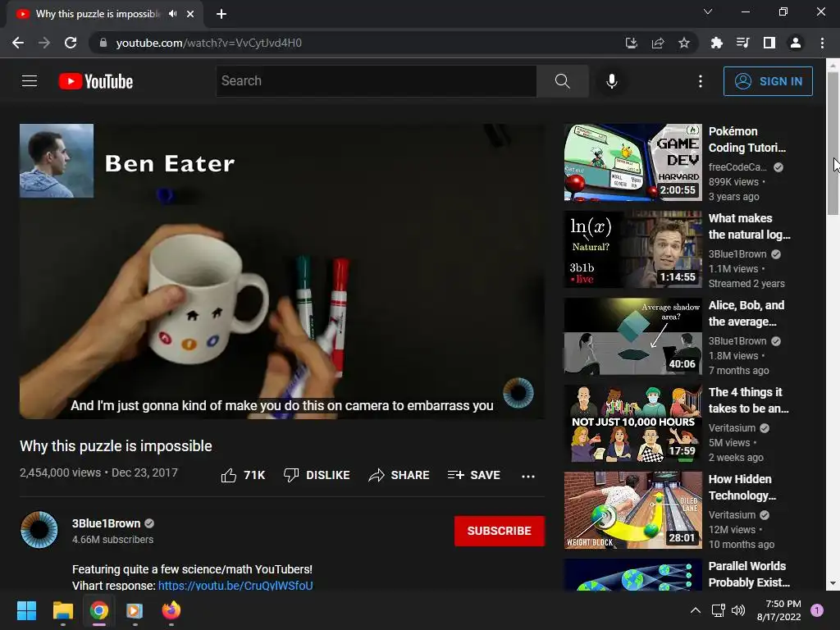Viewport: 840px width, 630px height.
Task: Type in the YouTube Search field
Action: [x=376, y=81]
